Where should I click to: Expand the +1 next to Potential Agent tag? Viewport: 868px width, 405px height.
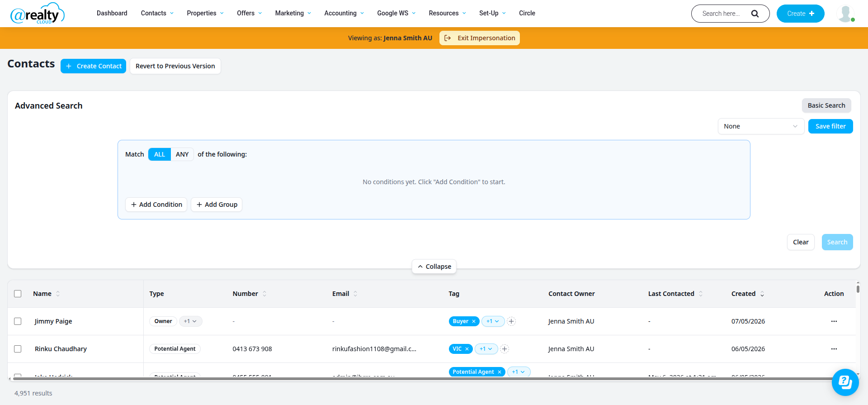click(519, 372)
